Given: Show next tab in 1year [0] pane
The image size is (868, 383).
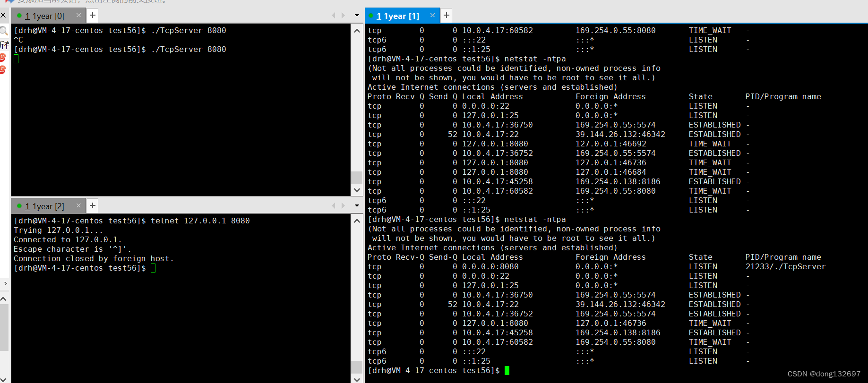Looking at the screenshot, I should coord(343,16).
